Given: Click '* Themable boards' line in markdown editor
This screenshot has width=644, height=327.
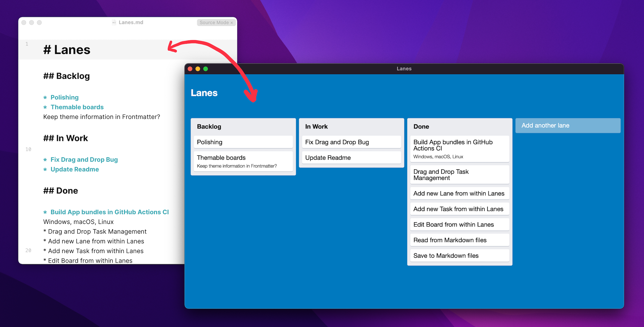Looking at the screenshot, I should click(x=73, y=107).
